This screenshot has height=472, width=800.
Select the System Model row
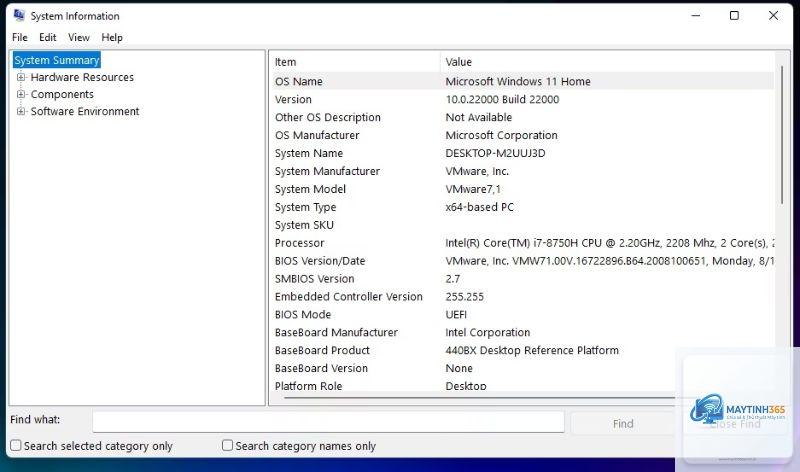click(x=522, y=189)
